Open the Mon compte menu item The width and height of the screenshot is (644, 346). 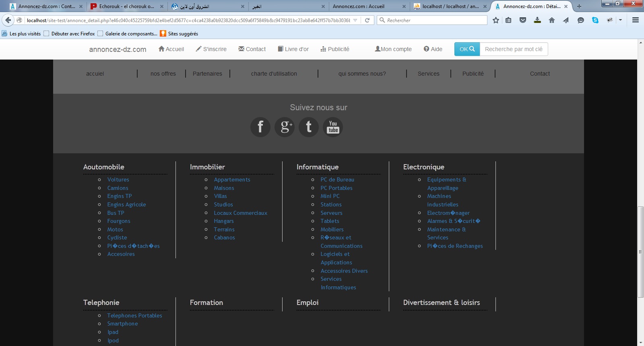coord(393,49)
